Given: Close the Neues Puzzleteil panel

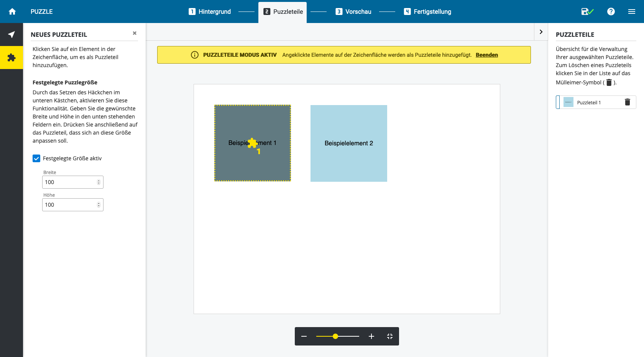Looking at the screenshot, I should pyautogui.click(x=135, y=33).
